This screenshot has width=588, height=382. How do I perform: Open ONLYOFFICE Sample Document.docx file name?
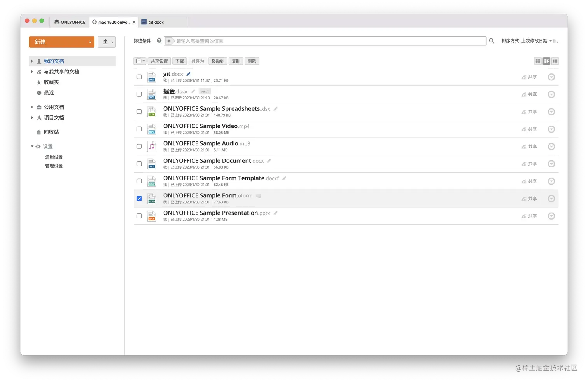(213, 161)
